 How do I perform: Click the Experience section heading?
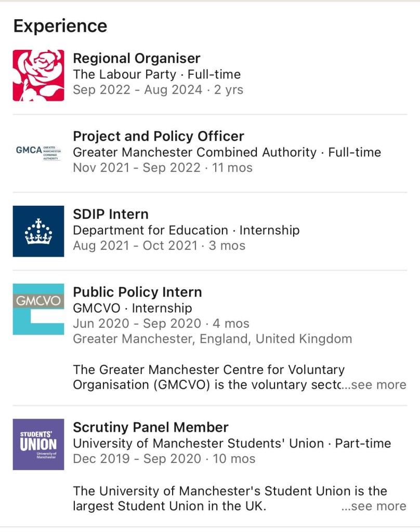(60, 26)
